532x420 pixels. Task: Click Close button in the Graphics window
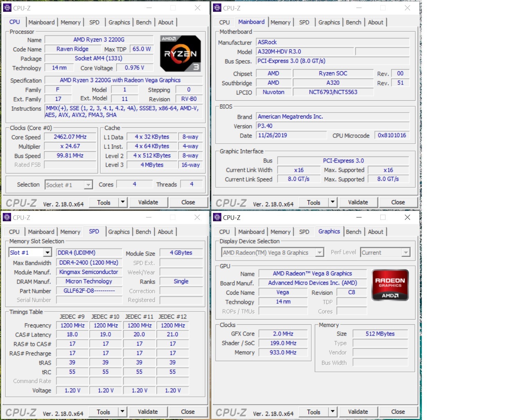(x=398, y=412)
